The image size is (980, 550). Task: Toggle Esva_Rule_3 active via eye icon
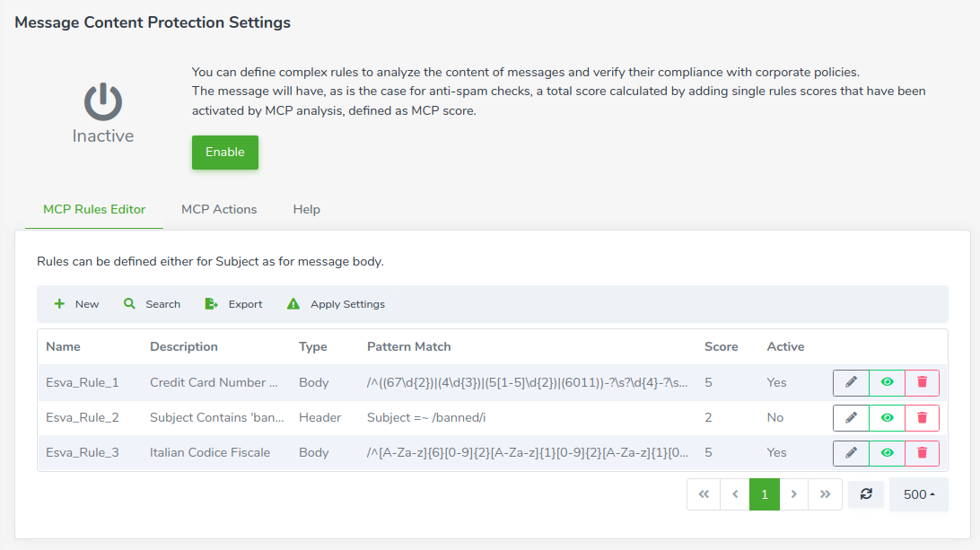[887, 452]
